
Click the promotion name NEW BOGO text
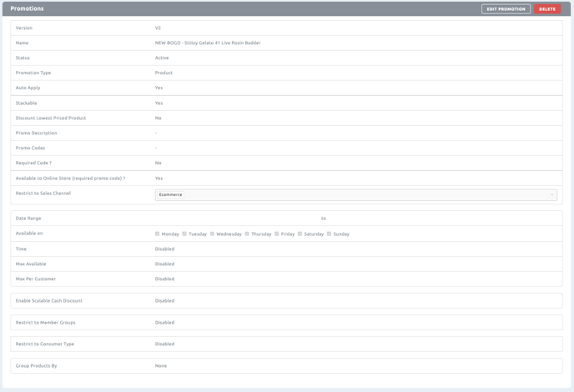pyautogui.click(x=207, y=43)
